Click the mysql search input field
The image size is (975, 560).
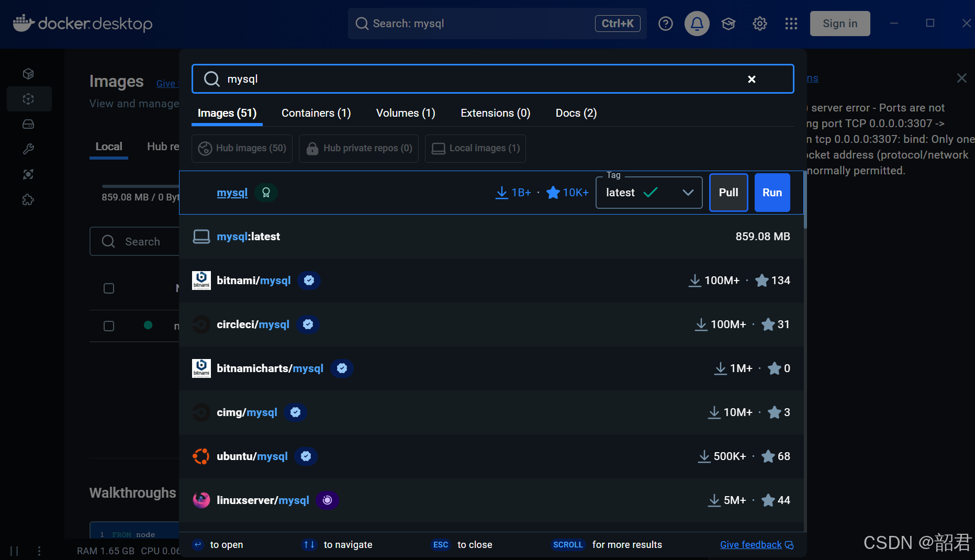493,79
